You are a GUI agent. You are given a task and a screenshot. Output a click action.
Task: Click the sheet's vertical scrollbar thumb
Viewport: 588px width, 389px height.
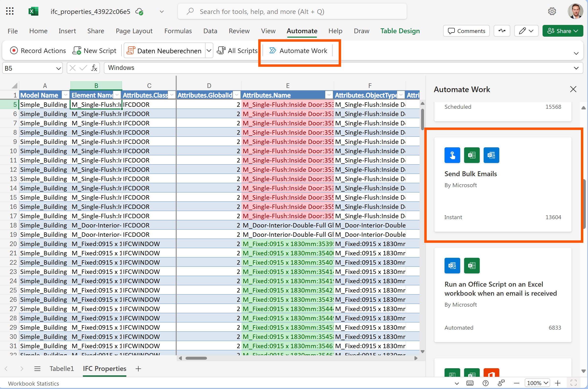[422, 119]
